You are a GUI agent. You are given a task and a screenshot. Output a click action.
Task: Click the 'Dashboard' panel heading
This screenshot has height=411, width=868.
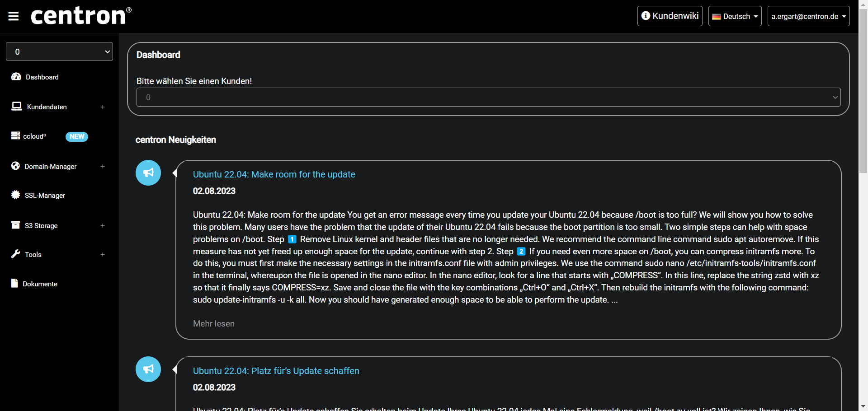158,55
